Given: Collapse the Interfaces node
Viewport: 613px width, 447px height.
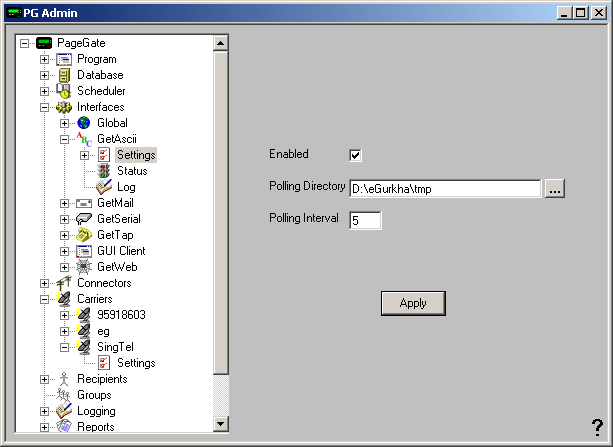Looking at the screenshot, I should pos(44,108).
